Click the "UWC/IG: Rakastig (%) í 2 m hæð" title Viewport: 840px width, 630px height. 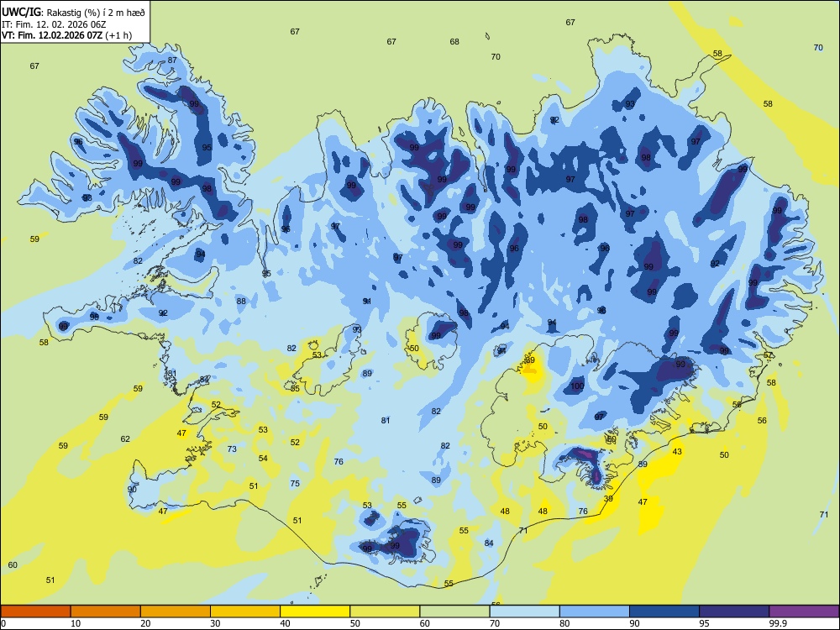73,13
